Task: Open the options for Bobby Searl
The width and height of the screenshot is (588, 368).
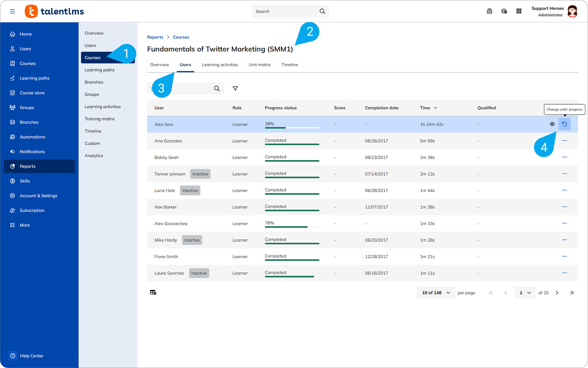Action: (564, 157)
